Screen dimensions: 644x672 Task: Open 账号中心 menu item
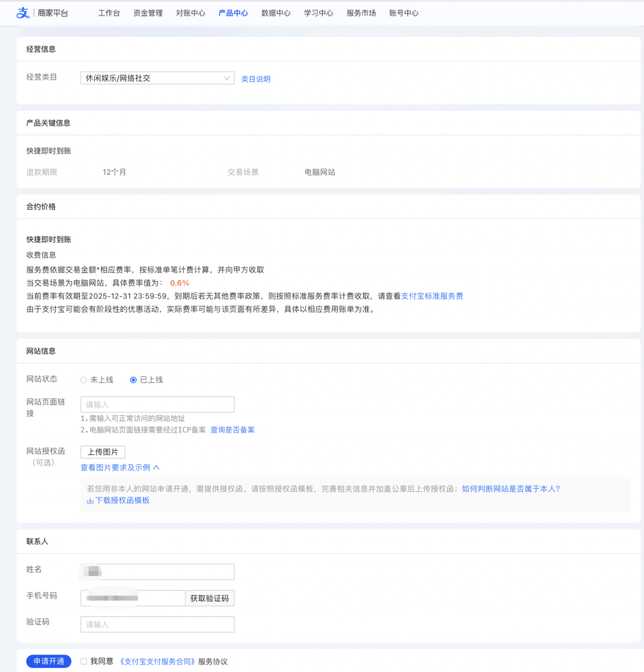click(x=403, y=13)
